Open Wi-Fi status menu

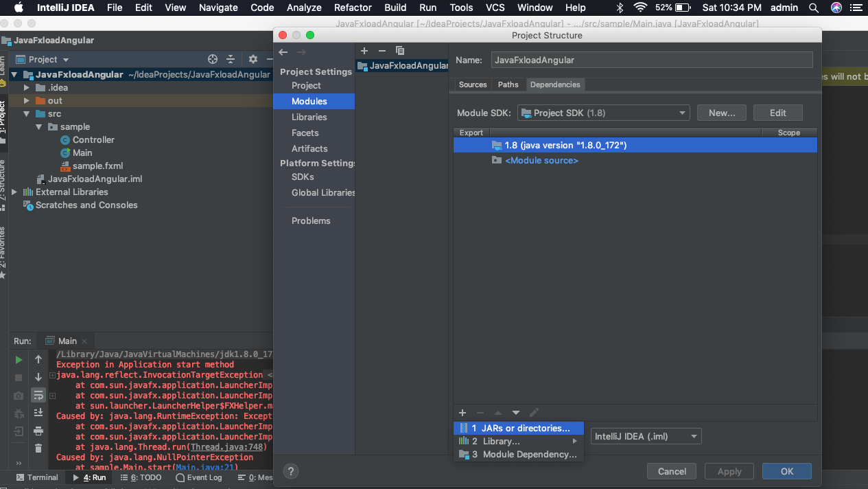[640, 8]
